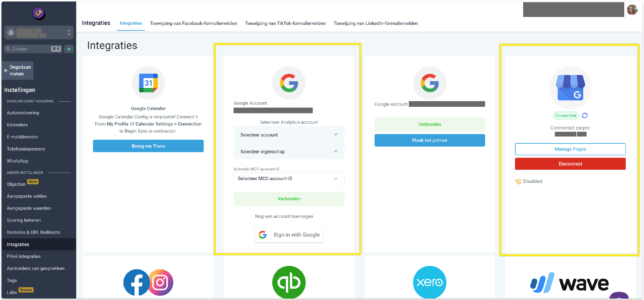Click the user profile avatar at top right
The width and height of the screenshot is (644, 300).
632,10
